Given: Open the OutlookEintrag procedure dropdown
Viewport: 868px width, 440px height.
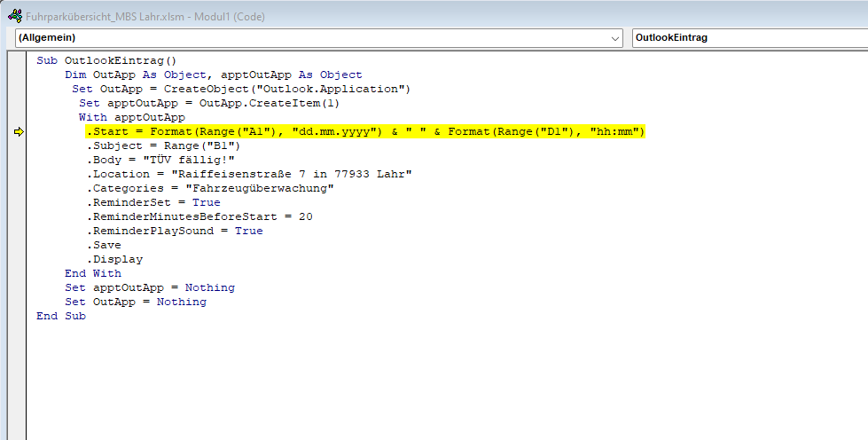Looking at the screenshot, I should (749, 38).
